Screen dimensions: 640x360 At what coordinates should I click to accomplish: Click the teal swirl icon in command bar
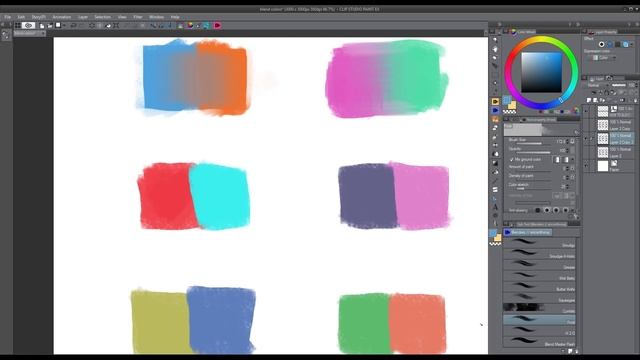coord(206,26)
